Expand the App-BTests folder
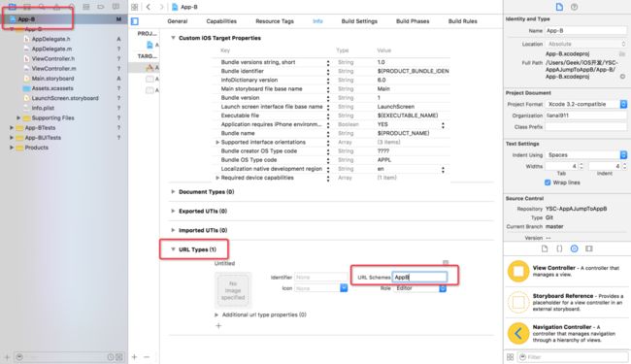This screenshot has height=364, width=631. point(12,128)
